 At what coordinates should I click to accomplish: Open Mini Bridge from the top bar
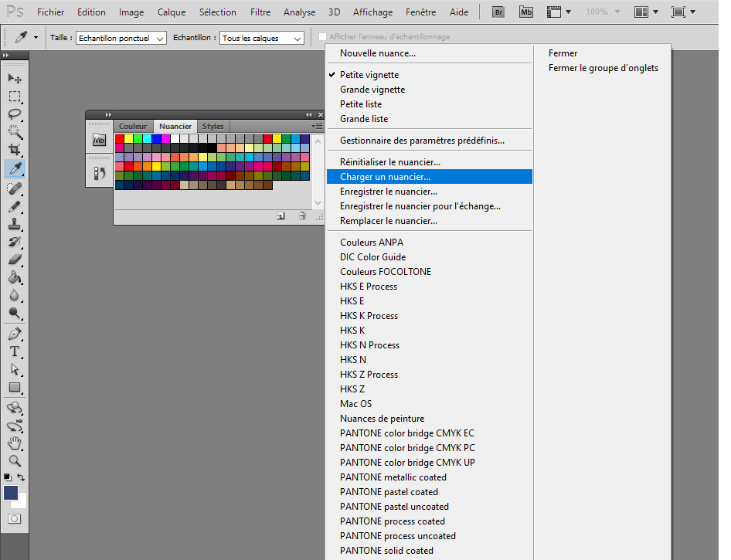pos(526,12)
